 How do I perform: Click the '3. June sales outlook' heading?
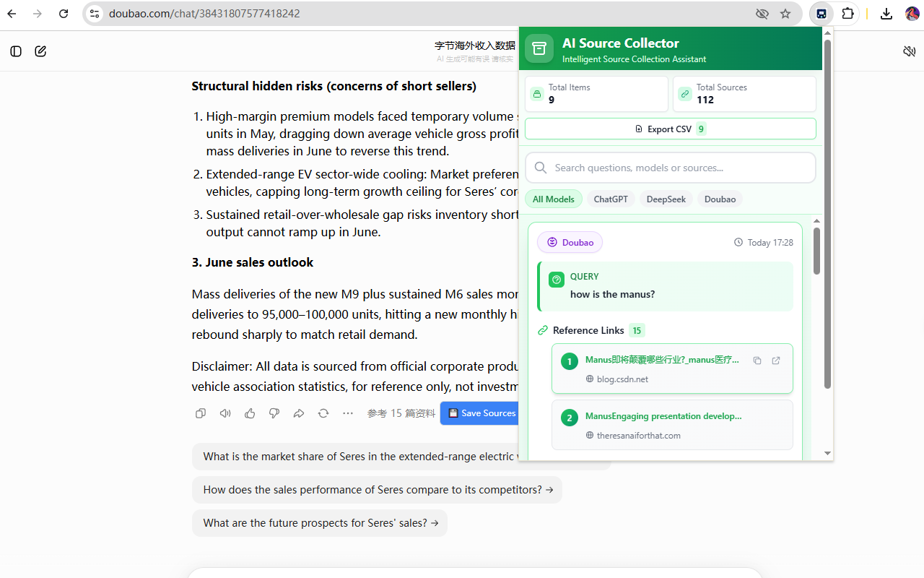(253, 262)
